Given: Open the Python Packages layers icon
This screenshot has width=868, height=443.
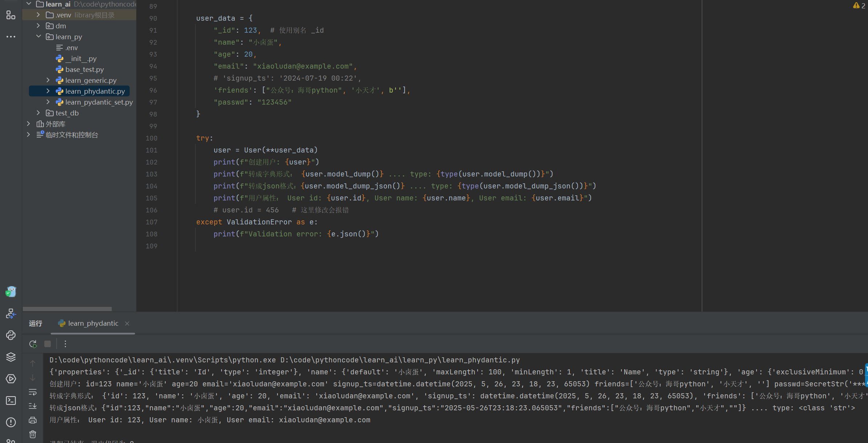Looking at the screenshot, I should [11, 357].
